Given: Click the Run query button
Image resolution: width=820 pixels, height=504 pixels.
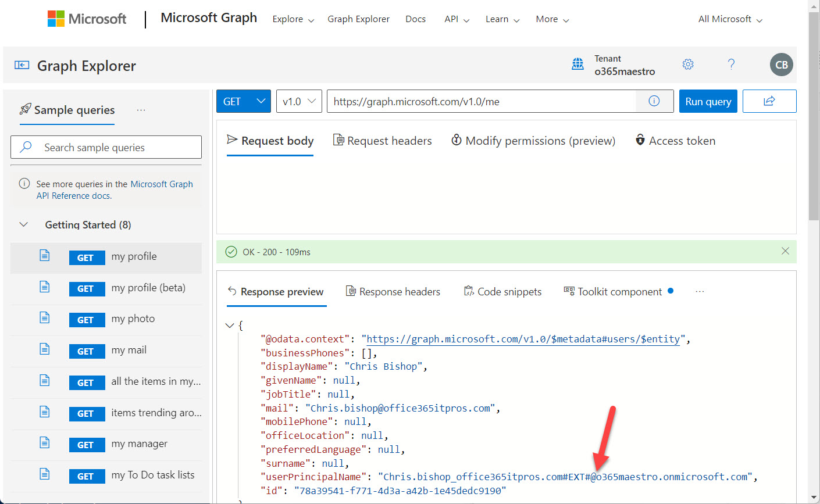Looking at the screenshot, I should (708, 101).
